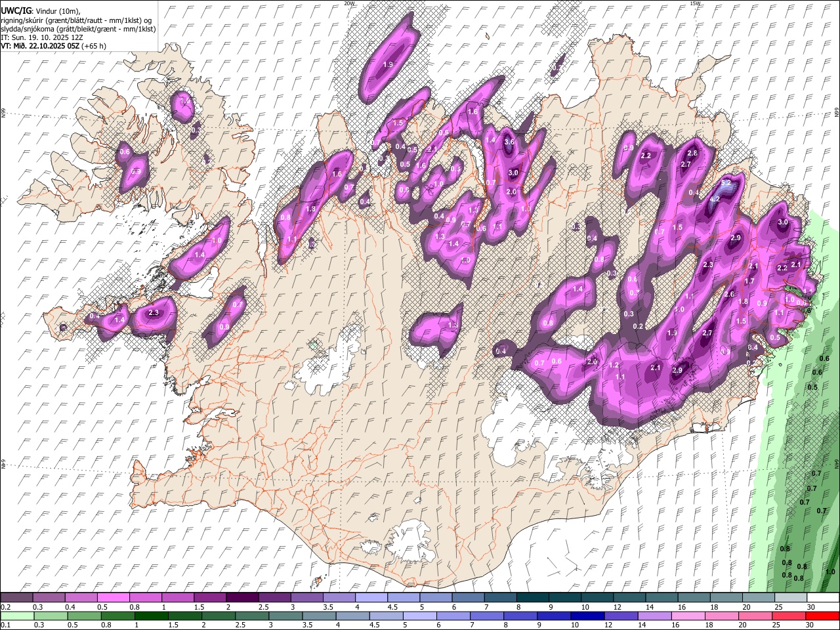The height and width of the screenshot is (630, 840).
Task: Click the bright pink 0.5 snow legend swatch
Action: [113, 598]
